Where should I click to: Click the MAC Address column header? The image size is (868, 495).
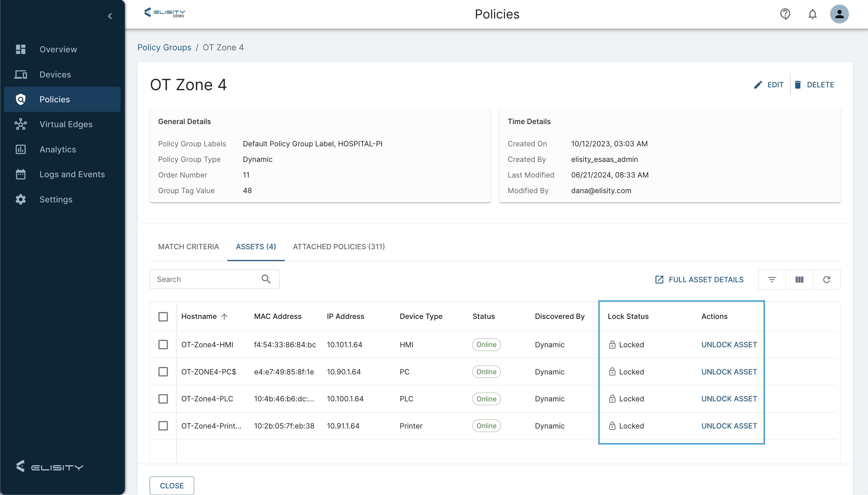tap(278, 316)
